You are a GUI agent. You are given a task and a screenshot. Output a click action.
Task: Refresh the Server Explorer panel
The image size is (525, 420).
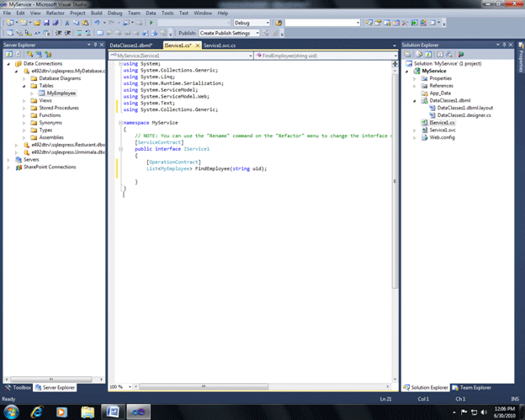[8, 54]
